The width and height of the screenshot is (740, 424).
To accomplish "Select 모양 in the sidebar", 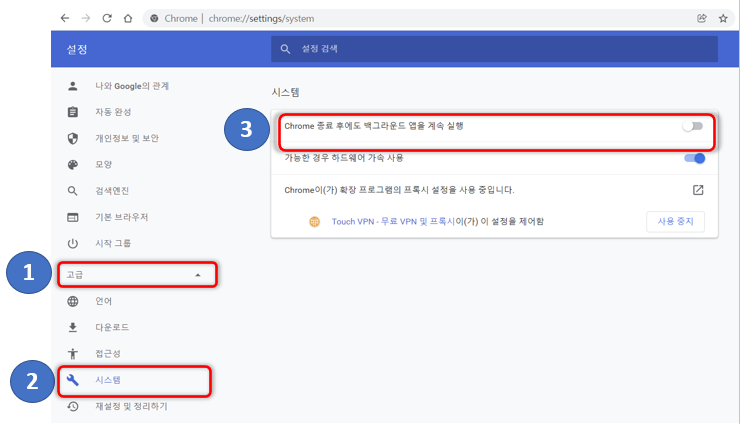I will (x=103, y=164).
